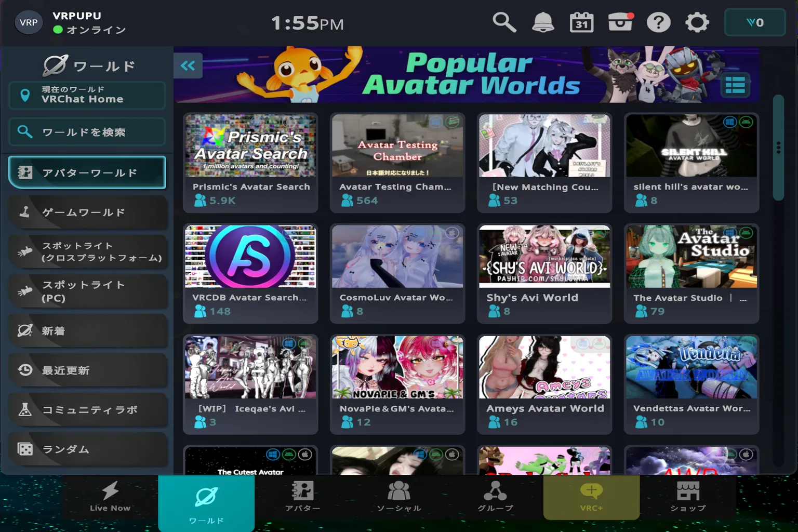
Task: Click the three-dot handle beside scrollbar
Action: (778, 148)
